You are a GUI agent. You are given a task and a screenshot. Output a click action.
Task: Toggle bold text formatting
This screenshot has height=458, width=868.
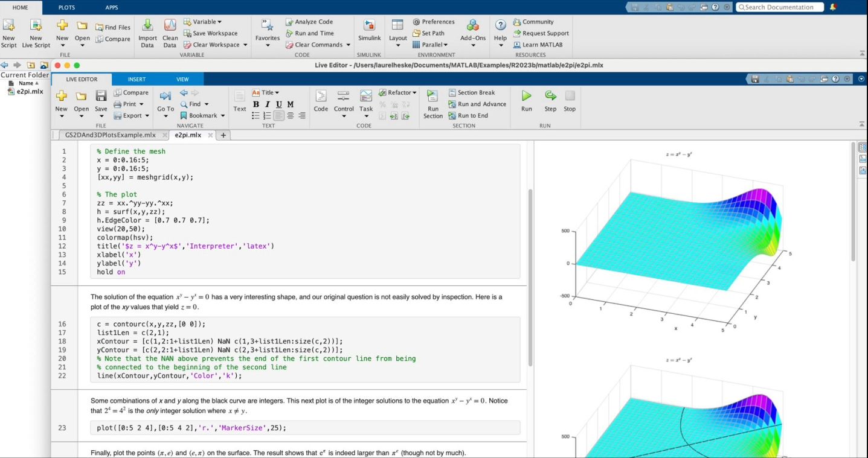[256, 104]
